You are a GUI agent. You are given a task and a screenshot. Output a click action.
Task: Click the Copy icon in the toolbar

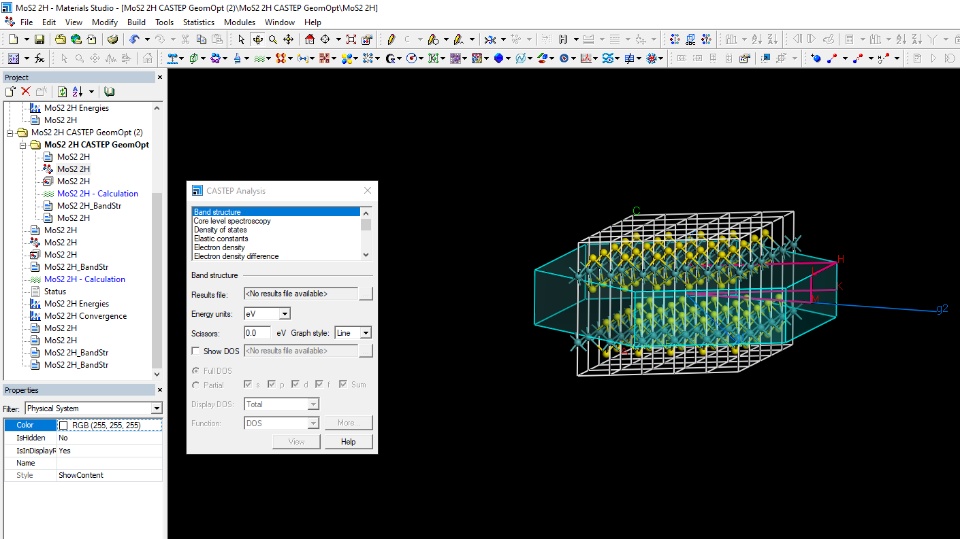pyautogui.click(x=201, y=40)
